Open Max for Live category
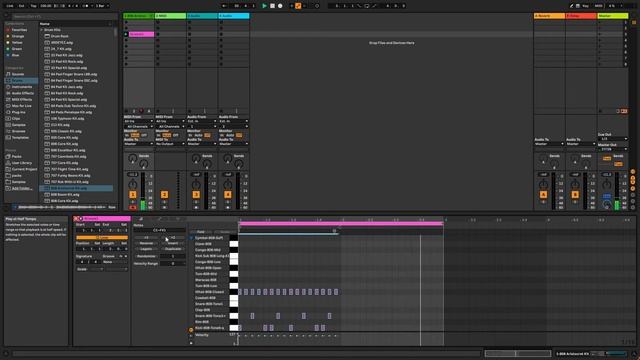This screenshot has height=360, width=640. [21, 106]
